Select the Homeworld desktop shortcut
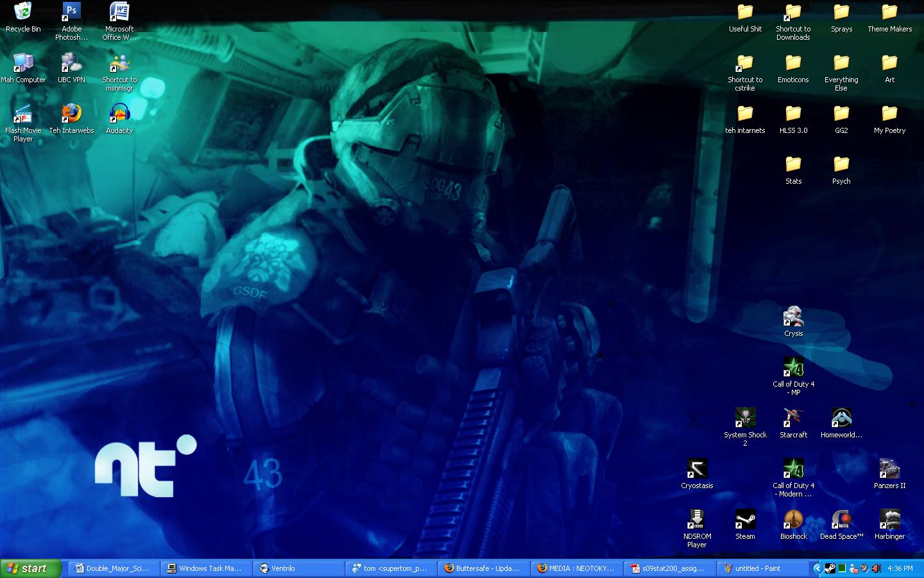924x578 pixels. [x=841, y=423]
